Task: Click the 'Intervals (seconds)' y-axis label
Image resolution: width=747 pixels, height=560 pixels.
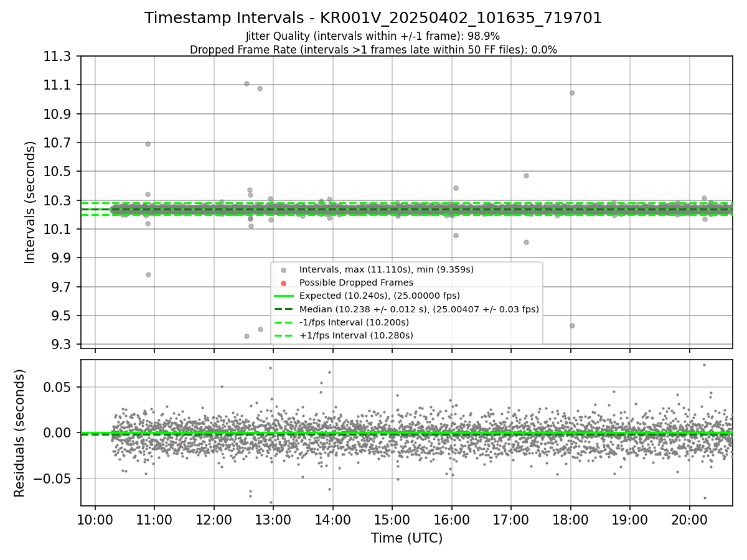Action: point(31,202)
